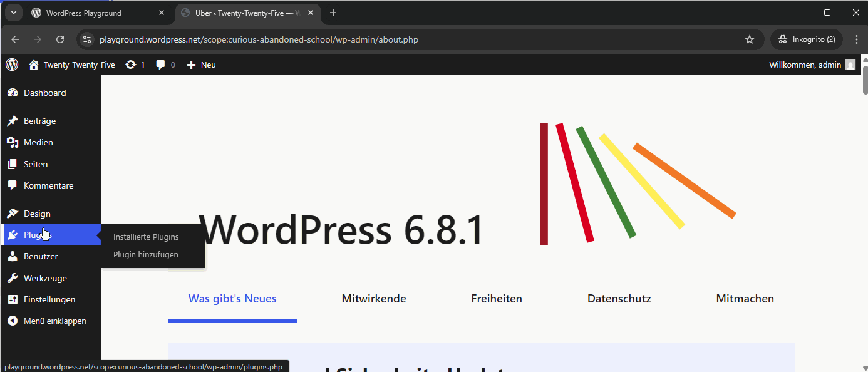Switch to the Datenschutz tab

619,299
